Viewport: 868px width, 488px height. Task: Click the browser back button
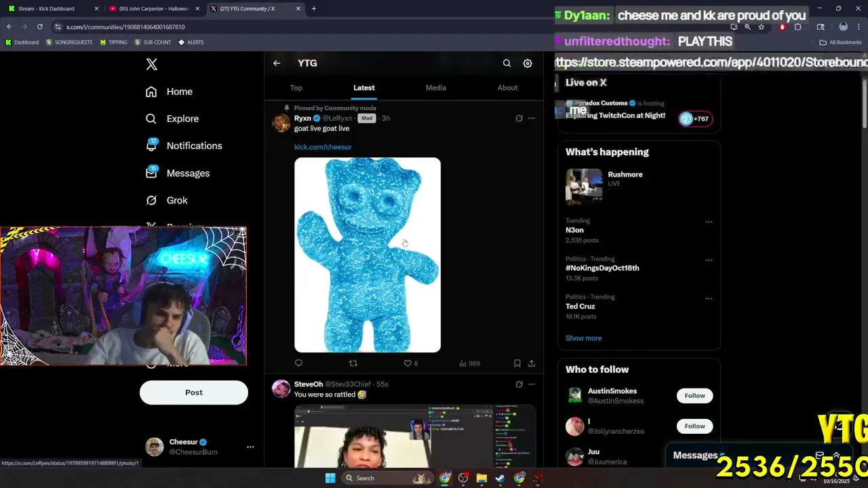click(x=9, y=27)
